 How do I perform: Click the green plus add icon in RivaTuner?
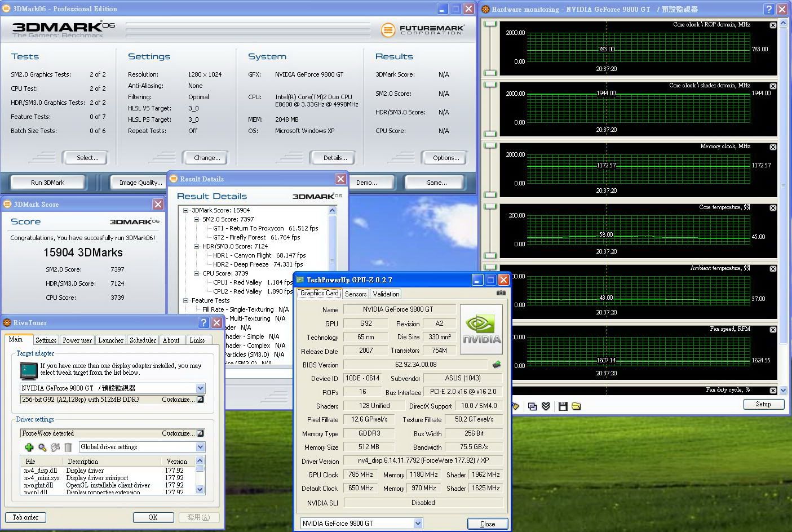pyautogui.click(x=29, y=447)
